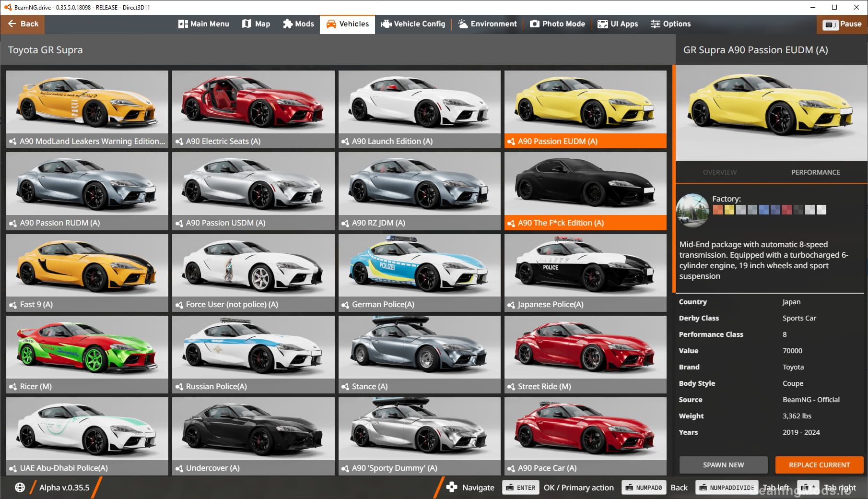The width and height of the screenshot is (868, 499).
Task: Pick the orange factory paint swatch
Action: tap(717, 210)
